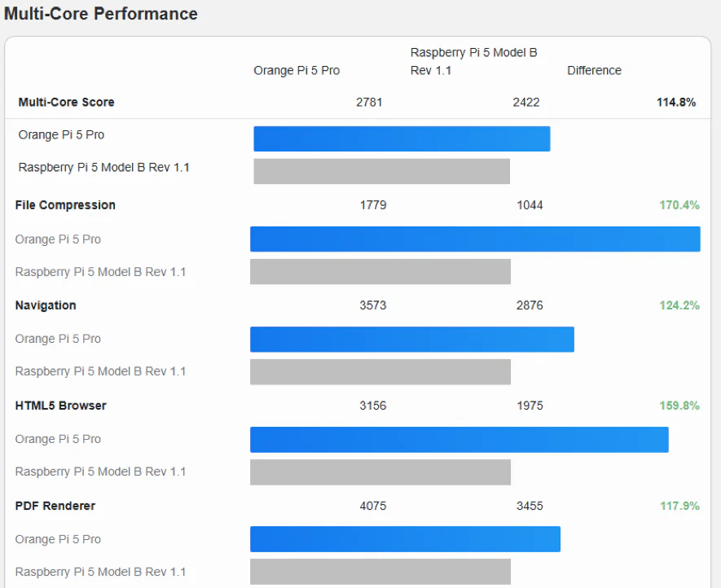The image size is (721, 588).
Task: Select the HTML5 Browser section label
Action: 61,406
